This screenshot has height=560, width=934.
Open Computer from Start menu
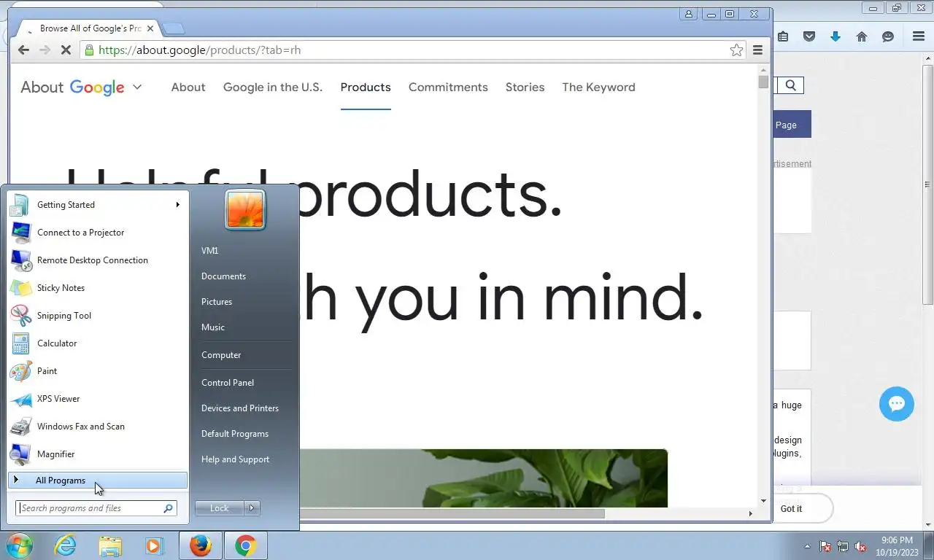(221, 355)
